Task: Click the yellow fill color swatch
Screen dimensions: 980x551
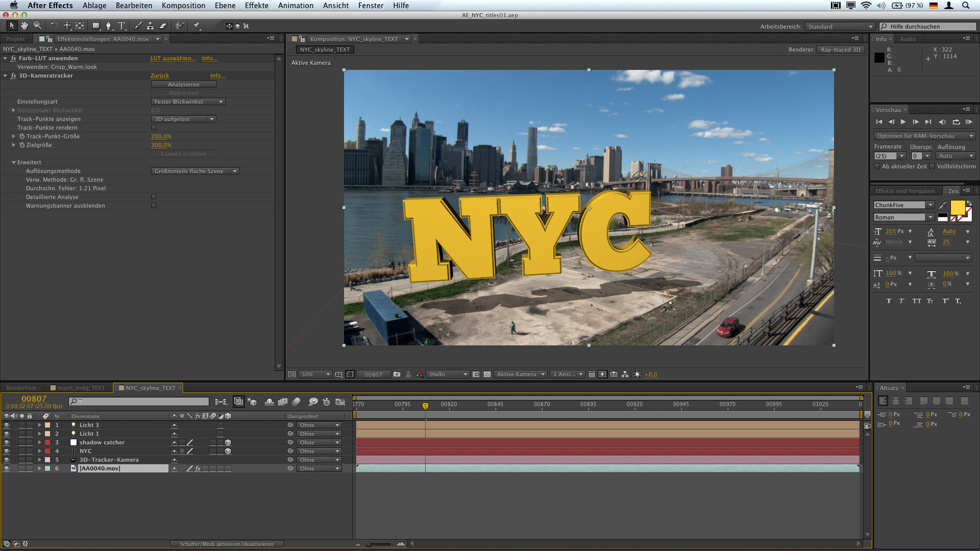Action: pyautogui.click(x=957, y=207)
